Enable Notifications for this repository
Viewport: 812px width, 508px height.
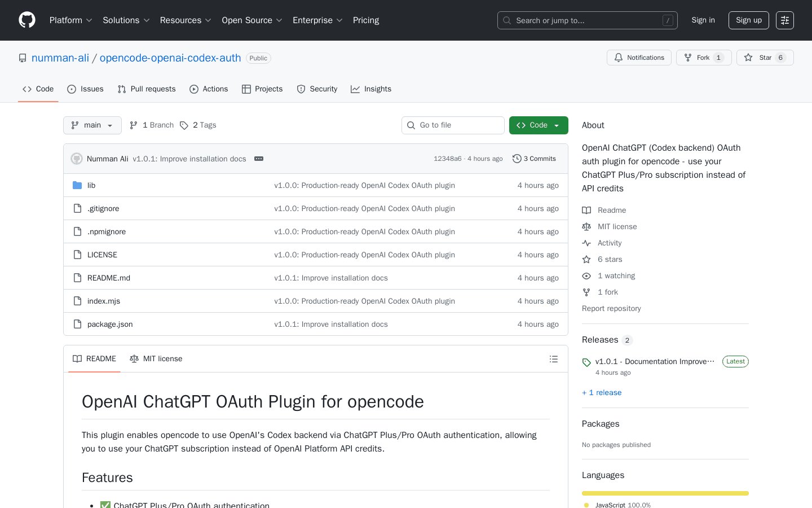coord(639,57)
